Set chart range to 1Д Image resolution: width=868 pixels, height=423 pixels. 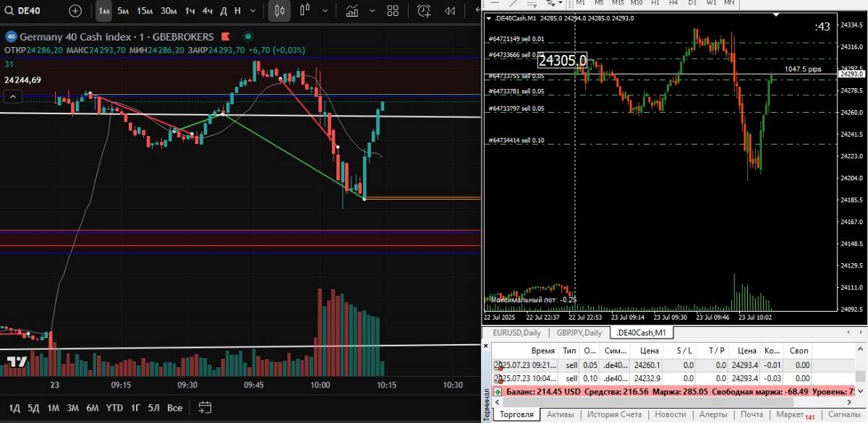pyautogui.click(x=14, y=408)
